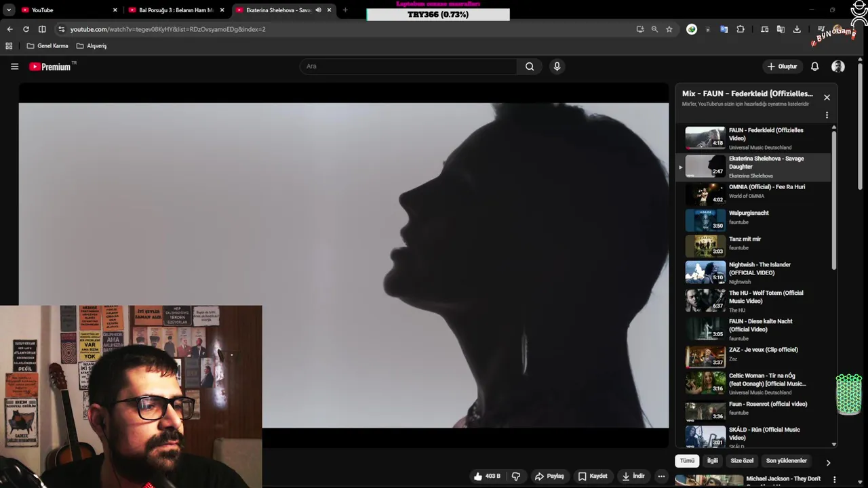This screenshot has width=868, height=488.
Task: Open the YouTube hamburger guide menu
Action: point(14,66)
